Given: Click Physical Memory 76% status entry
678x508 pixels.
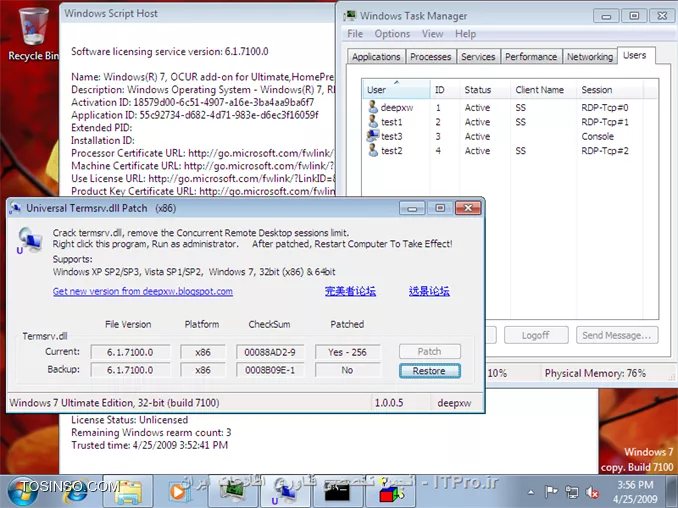Looking at the screenshot, I should 595,373.
